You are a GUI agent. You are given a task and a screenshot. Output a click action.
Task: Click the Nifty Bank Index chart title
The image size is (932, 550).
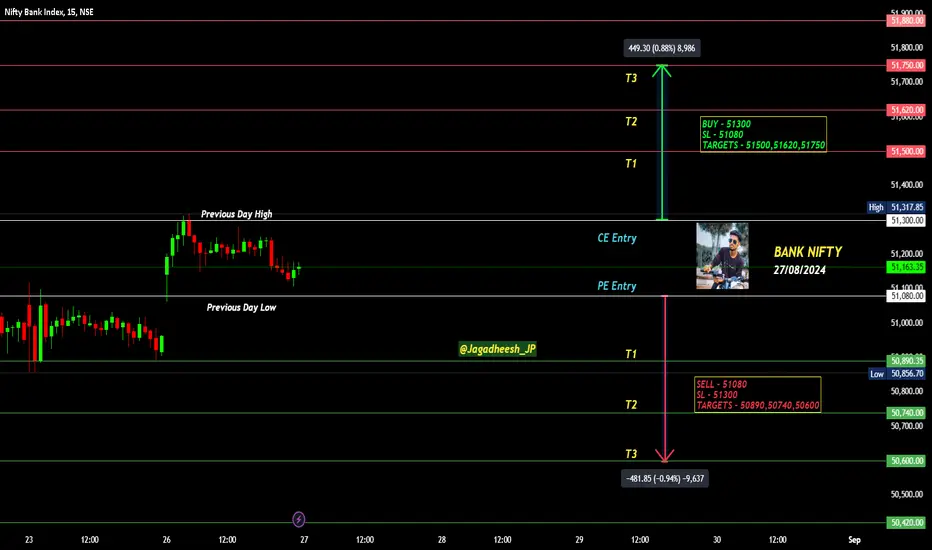[49, 12]
